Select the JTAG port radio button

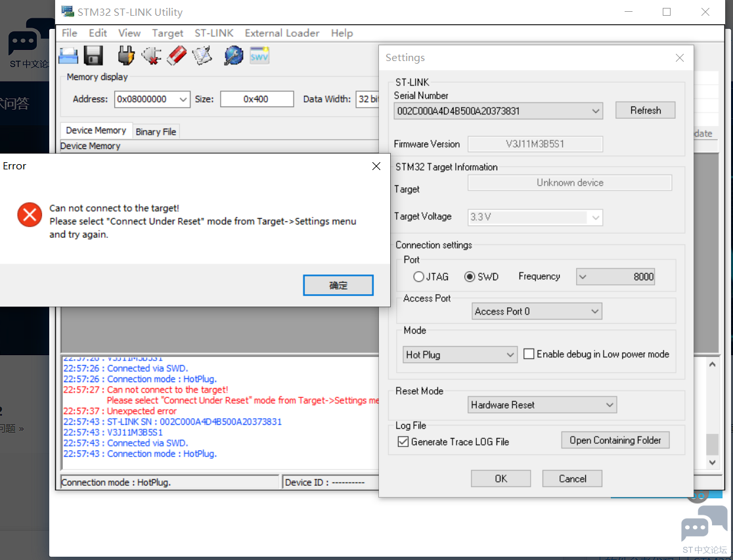point(418,277)
